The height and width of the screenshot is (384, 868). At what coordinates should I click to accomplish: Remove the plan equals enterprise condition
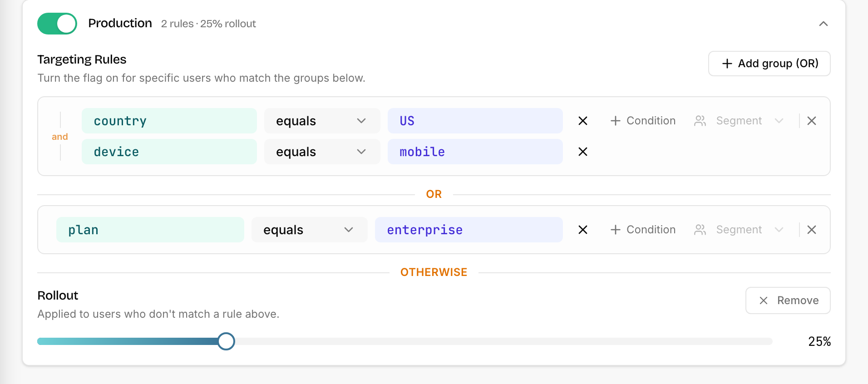[x=583, y=230]
